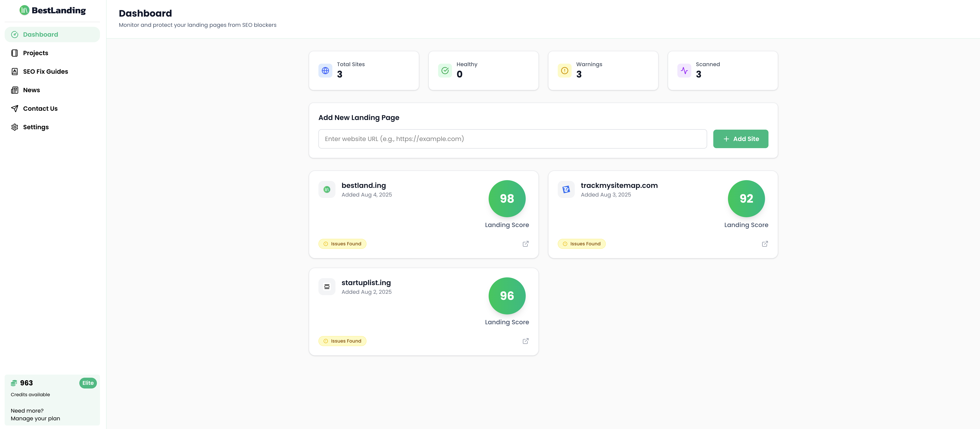Open the News section
The width and height of the screenshot is (980, 429).
(52, 90)
